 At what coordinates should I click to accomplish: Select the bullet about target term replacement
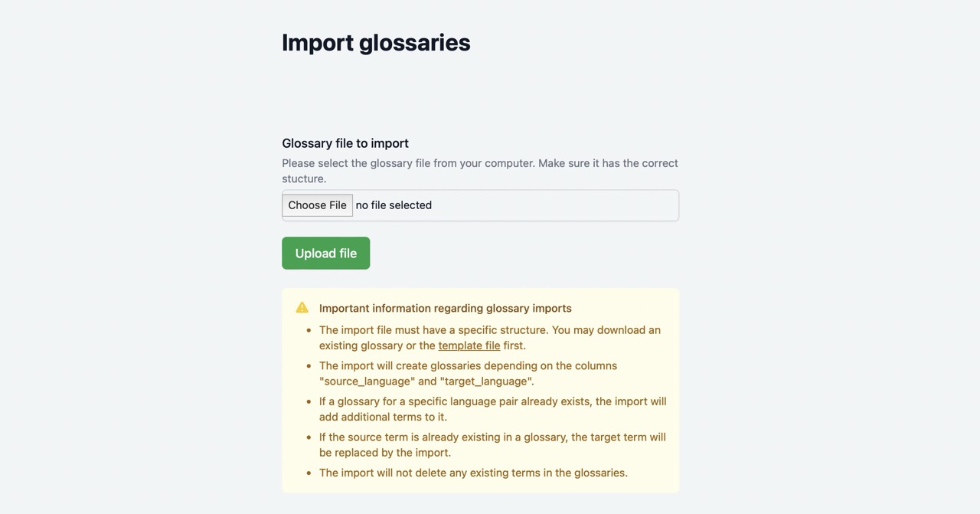[492, 444]
